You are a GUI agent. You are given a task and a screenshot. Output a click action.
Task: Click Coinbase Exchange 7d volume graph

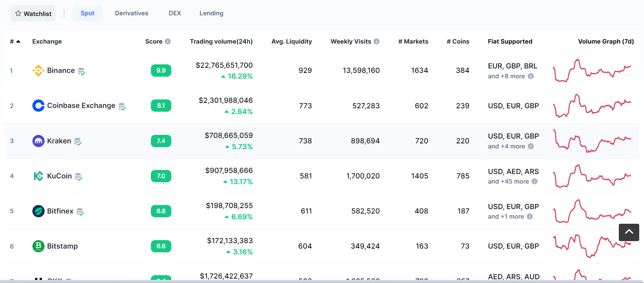pyautogui.click(x=592, y=106)
